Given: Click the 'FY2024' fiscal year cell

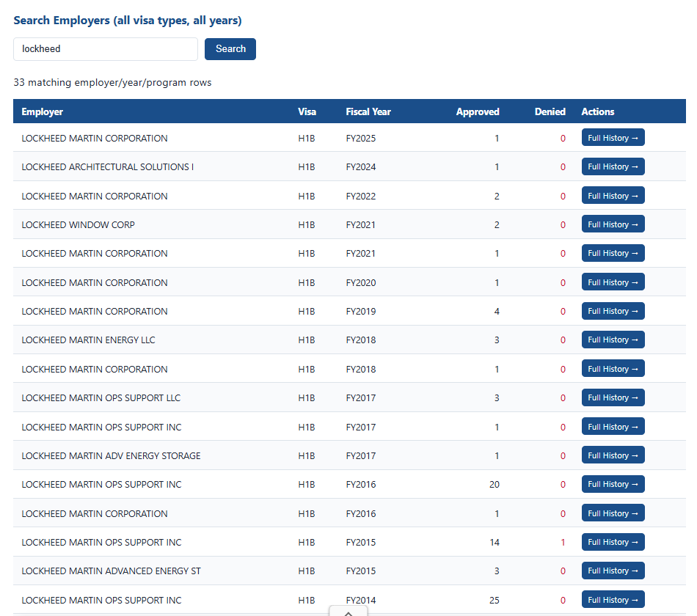Looking at the screenshot, I should point(361,166).
